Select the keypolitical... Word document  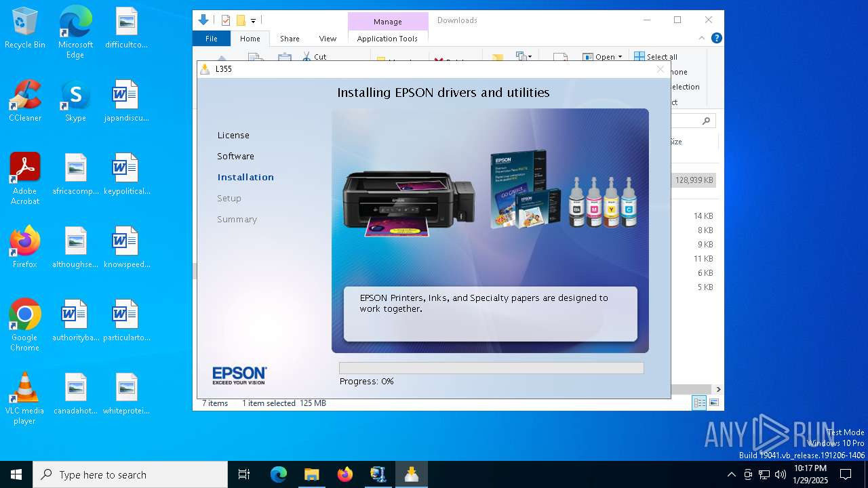[126, 175]
